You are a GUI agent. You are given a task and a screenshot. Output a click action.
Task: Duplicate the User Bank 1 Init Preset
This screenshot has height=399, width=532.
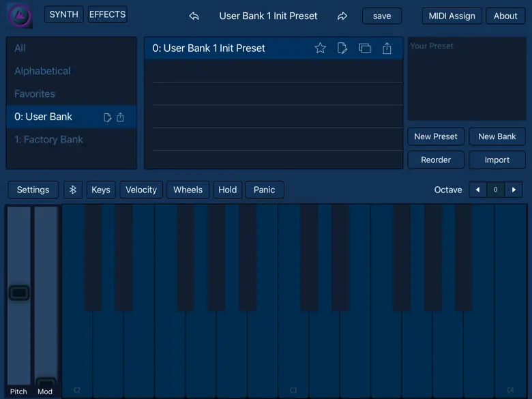coord(365,48)
